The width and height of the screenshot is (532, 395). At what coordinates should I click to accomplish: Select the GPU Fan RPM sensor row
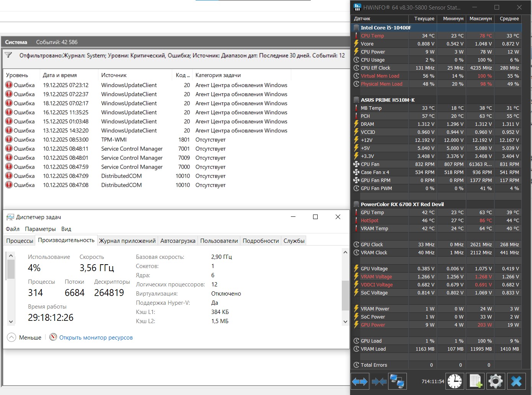(436, 180)
